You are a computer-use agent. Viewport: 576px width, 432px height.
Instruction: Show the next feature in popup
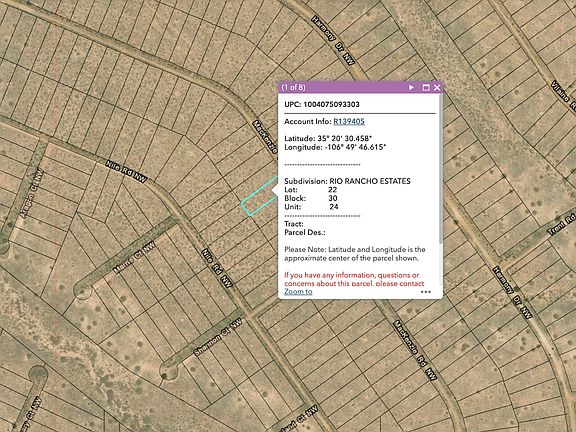411,87
